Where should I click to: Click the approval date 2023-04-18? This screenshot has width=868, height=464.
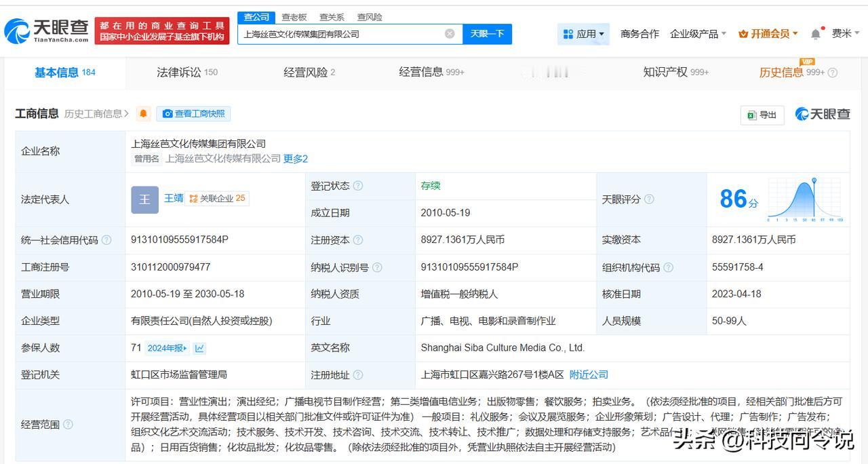pyautogui.click(x=736, y=294)
